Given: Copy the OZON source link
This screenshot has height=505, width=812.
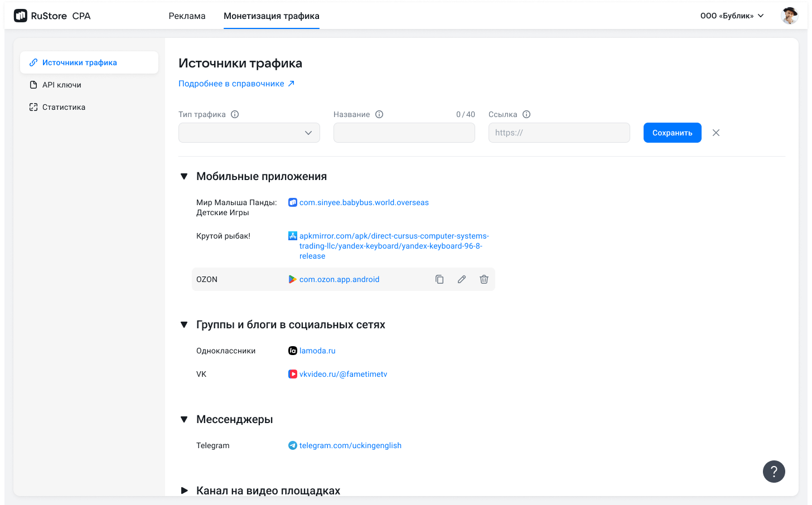Looking at the screenshot, I should pos(439,279).
